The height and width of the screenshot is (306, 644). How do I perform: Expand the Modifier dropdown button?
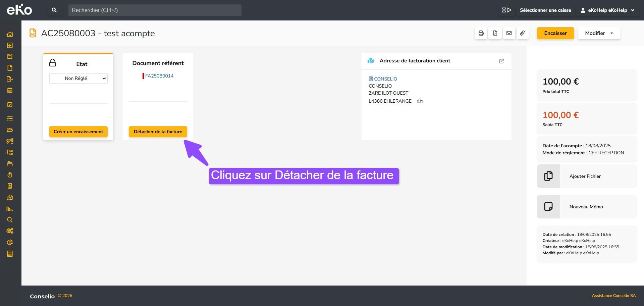tap(599, 33)
